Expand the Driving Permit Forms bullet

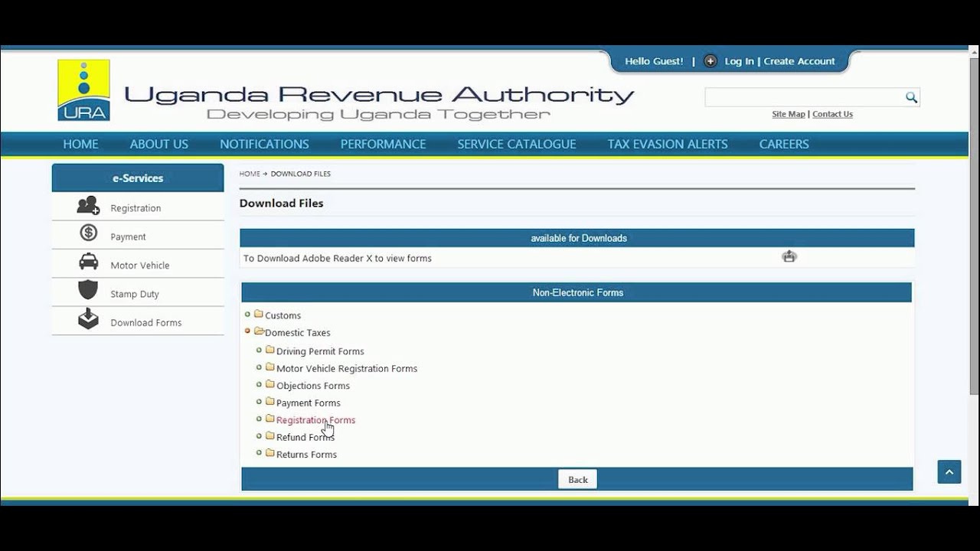click(259, 350)
